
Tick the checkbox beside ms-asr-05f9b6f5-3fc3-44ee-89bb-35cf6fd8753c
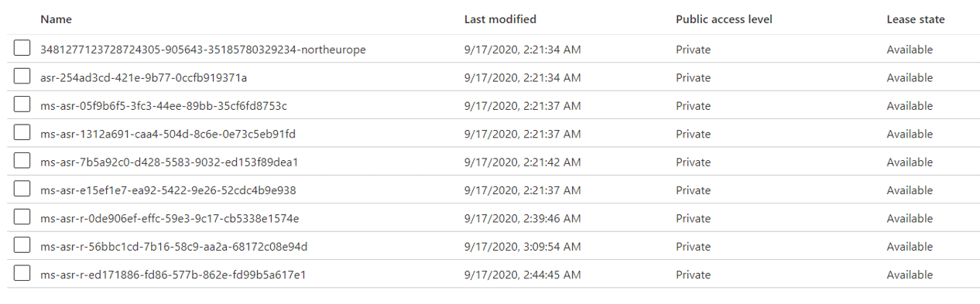22,105
